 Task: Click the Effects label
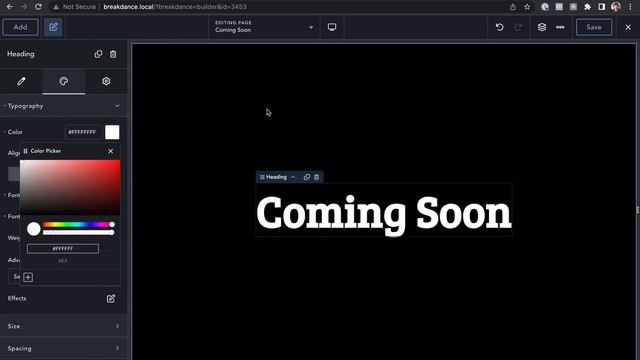[17, 298]
